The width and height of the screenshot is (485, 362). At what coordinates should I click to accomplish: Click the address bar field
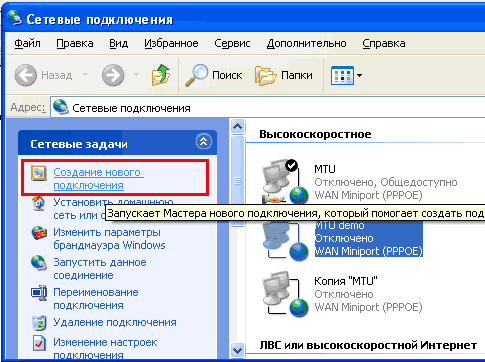point(268,108)
